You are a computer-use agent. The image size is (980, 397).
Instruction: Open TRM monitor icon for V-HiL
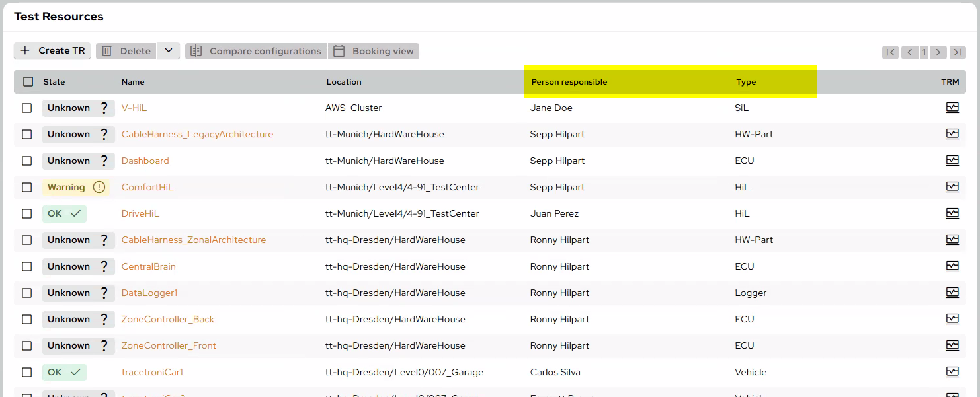pos(952,108)
